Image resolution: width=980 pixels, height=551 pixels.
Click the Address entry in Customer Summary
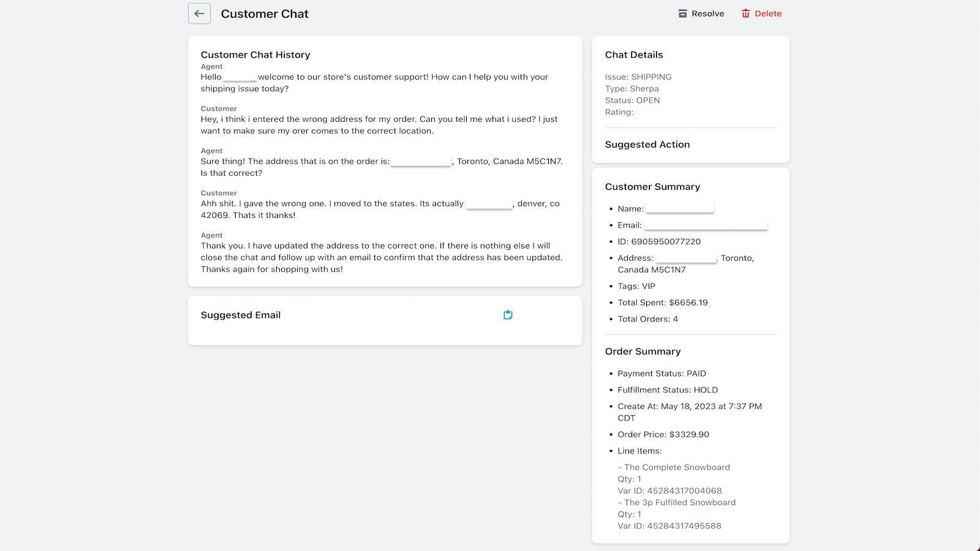coord(686,264)
